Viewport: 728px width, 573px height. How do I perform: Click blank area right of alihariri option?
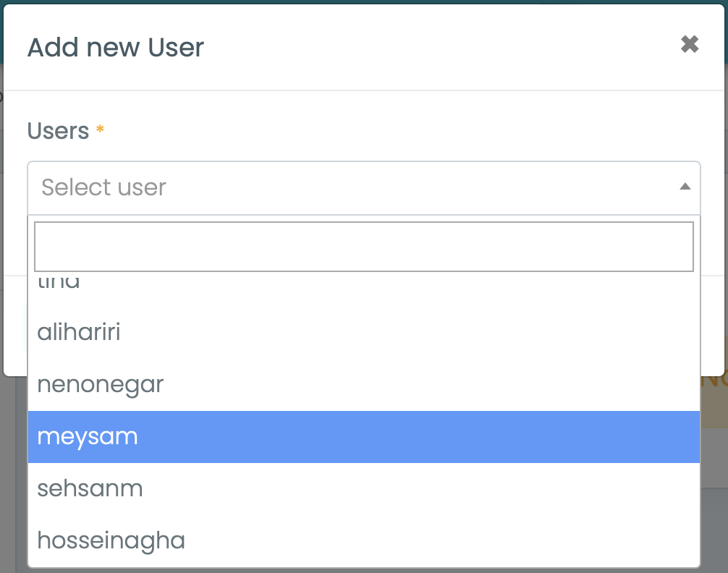coord(434,333)
